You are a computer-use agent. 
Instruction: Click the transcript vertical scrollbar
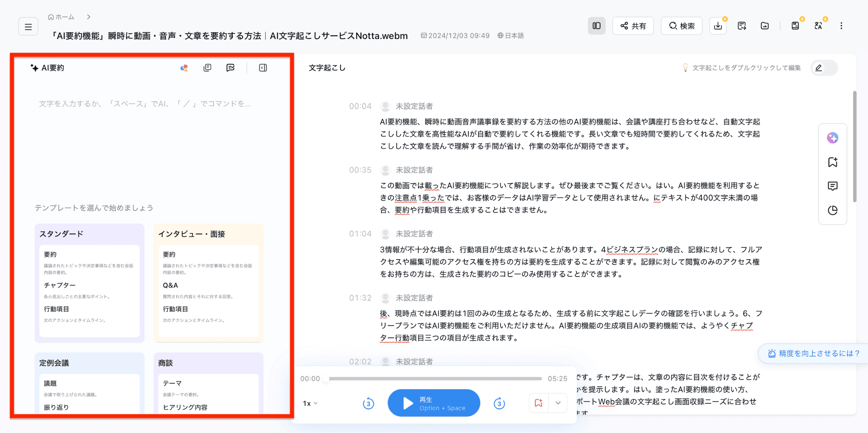(x=854, y=146)
